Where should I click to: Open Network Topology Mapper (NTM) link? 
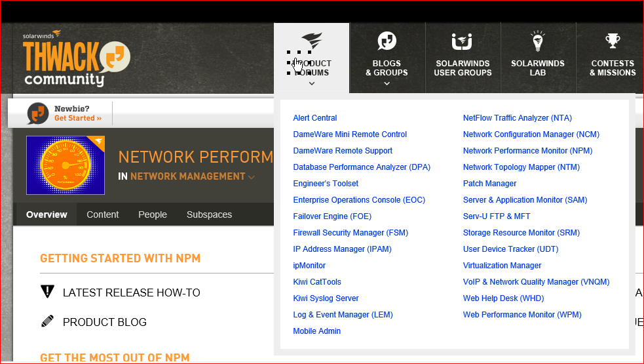521,167
